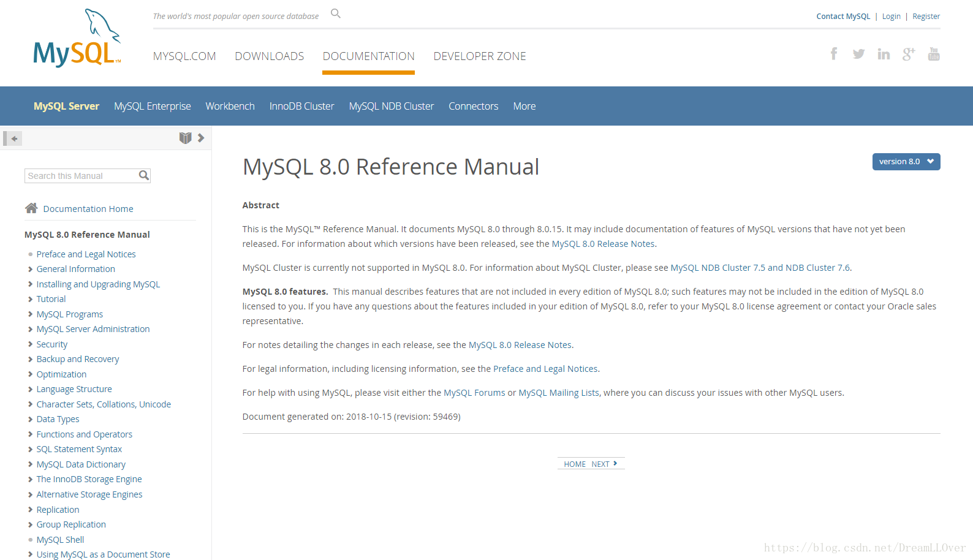Expand Installing and Upgrading MySQL chevron
973x560 pixels.
pos(30,284)
